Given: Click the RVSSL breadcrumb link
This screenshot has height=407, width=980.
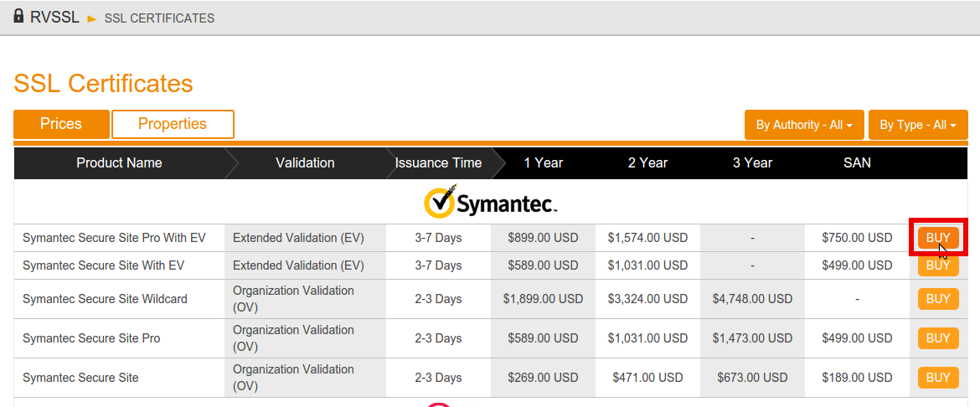Looking at the screenshot, I should click(54, 18).
